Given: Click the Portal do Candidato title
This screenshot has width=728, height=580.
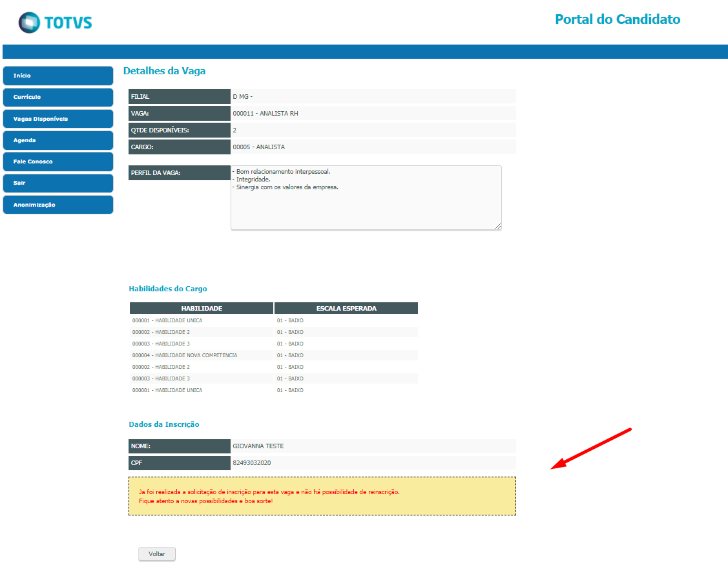Looking at the screenshot, I should [617, 19].
